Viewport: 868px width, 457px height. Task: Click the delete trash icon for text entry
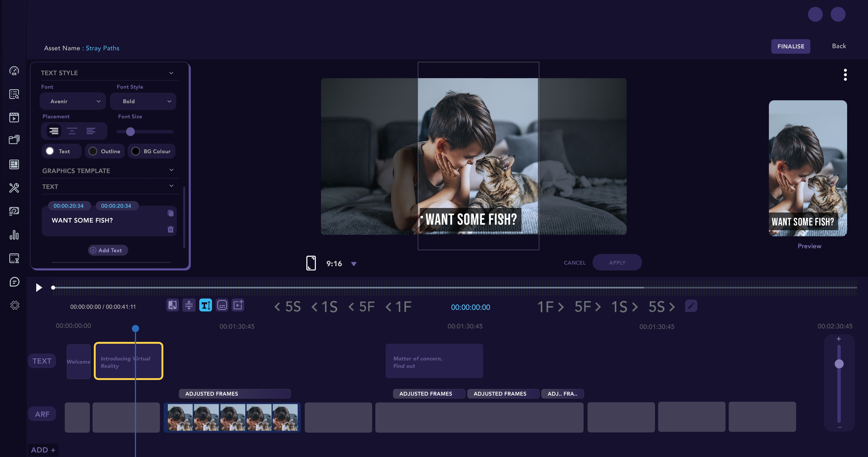[170, 229]
